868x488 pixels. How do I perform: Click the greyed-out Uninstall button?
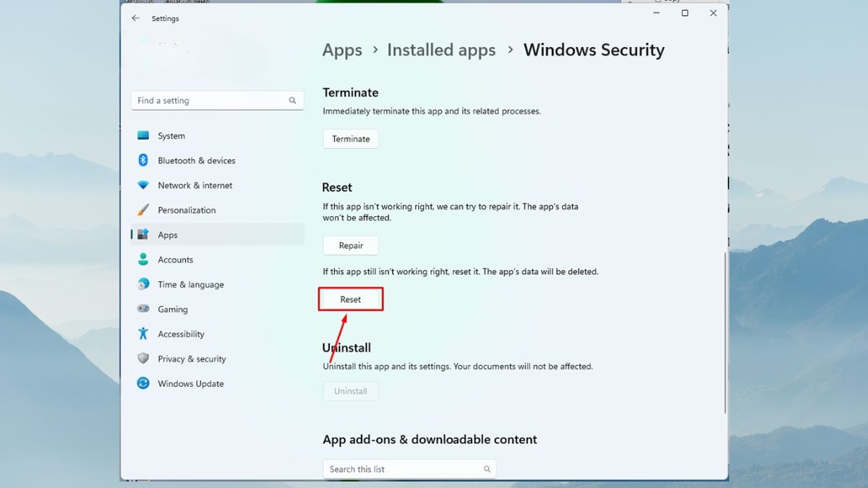click(351, 391)
